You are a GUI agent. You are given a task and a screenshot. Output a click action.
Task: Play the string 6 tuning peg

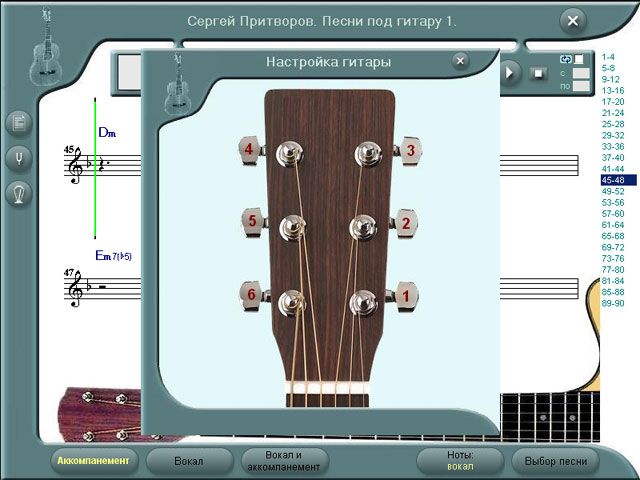(x=252, y=295)
